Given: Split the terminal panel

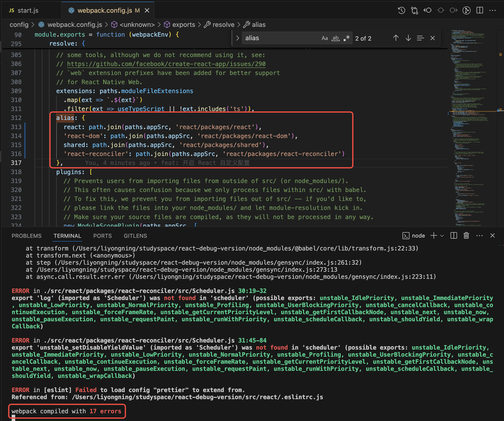Looking at the screenshot, I should 454,235.
